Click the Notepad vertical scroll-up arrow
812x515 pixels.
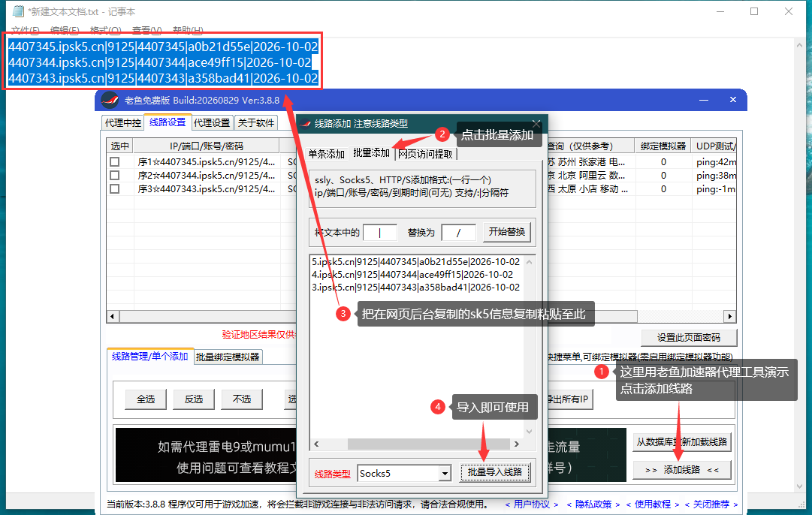[799, 46]
